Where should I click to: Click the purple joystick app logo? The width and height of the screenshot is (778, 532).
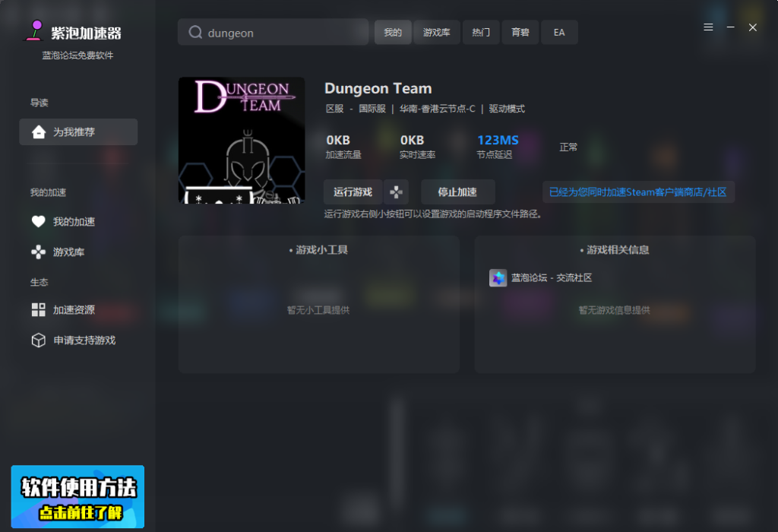click(x=35, y=30)
